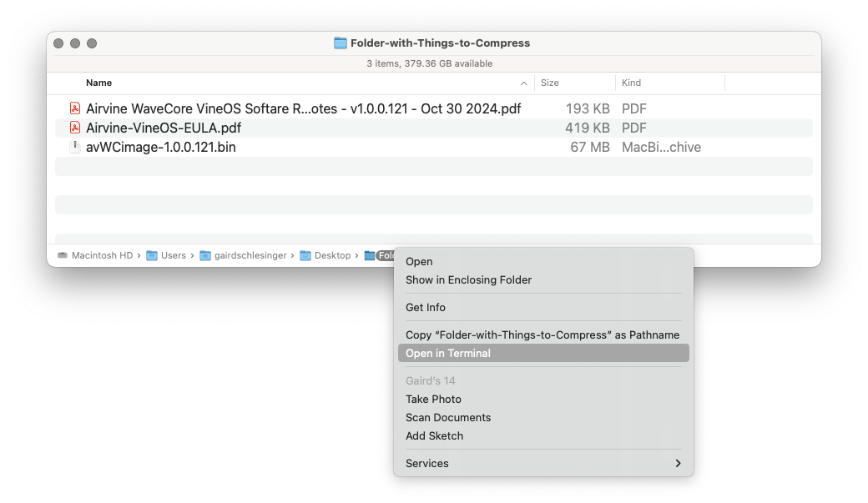Screen dimensions: 868x503
Task: Click the sort arrow on the Name column
Action: 524,83
